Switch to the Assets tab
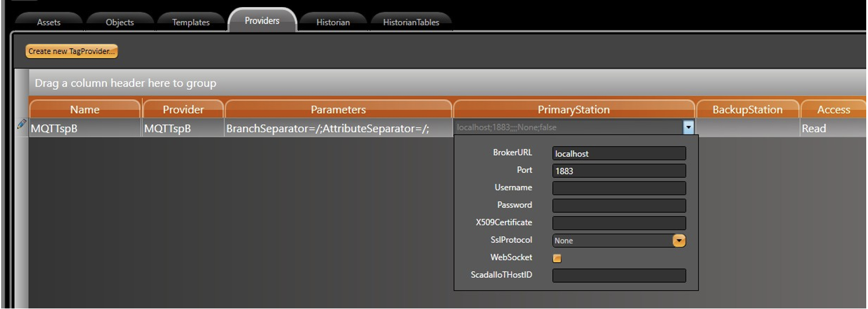The image size is (868, 309). (x=49, y=22)
